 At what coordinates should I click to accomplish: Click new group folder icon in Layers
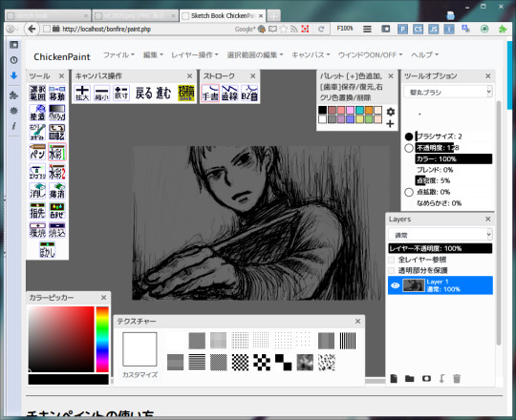409,379
